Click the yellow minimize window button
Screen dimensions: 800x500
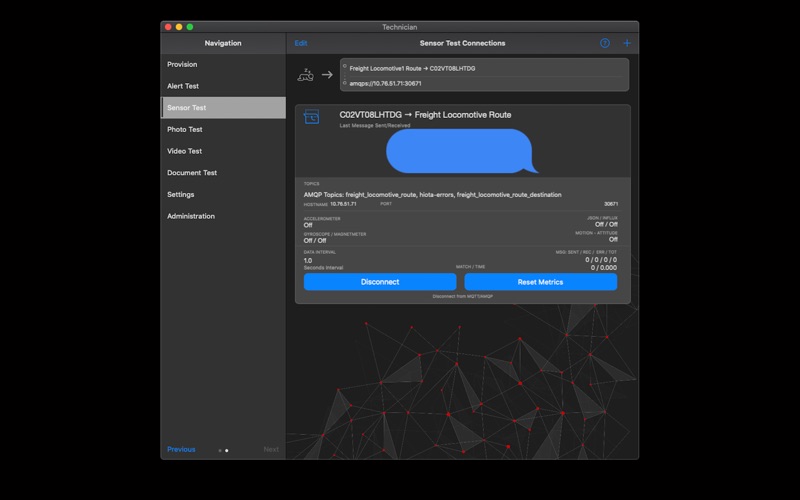pyautogui.click(x=179, y=27)
